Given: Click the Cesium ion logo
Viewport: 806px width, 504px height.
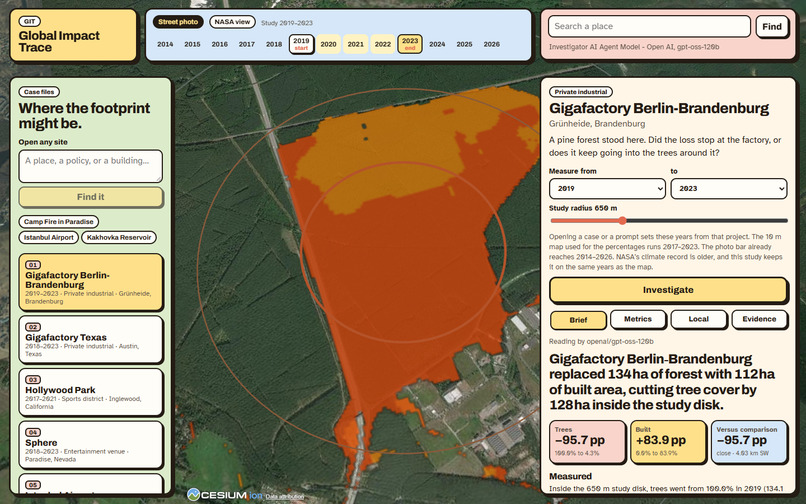Looking at the screenshot, I should (225, 495).
